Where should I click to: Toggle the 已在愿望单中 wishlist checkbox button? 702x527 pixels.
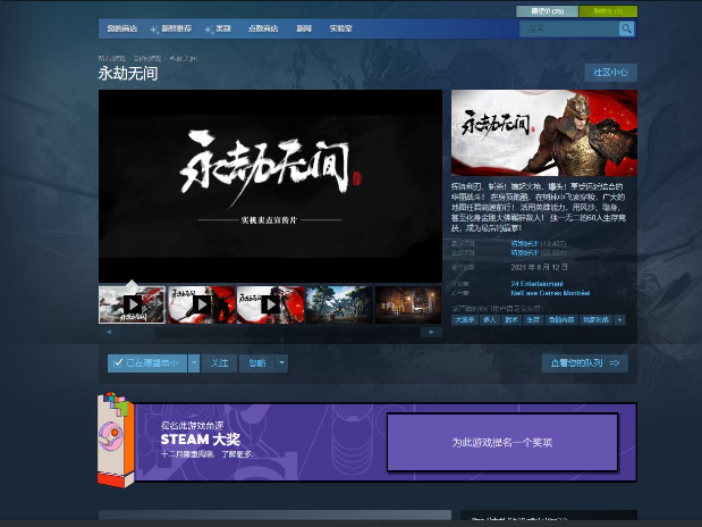click(x=147, y=363)
